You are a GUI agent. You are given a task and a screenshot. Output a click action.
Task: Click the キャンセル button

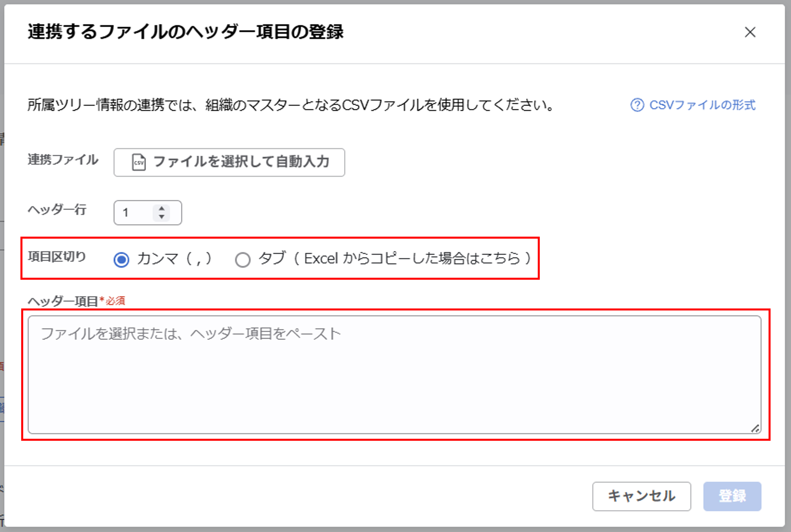point(642,496)
